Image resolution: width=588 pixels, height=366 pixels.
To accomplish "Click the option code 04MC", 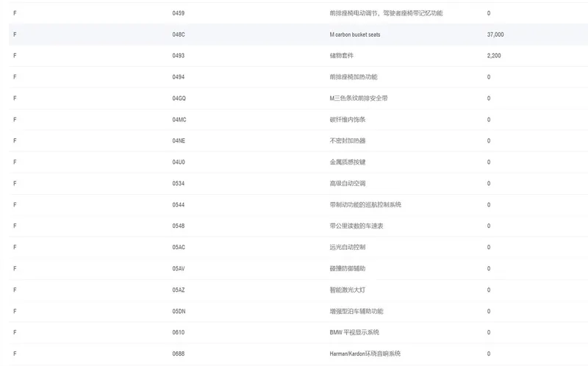I will pyautogui.click(x=179, y=120).
